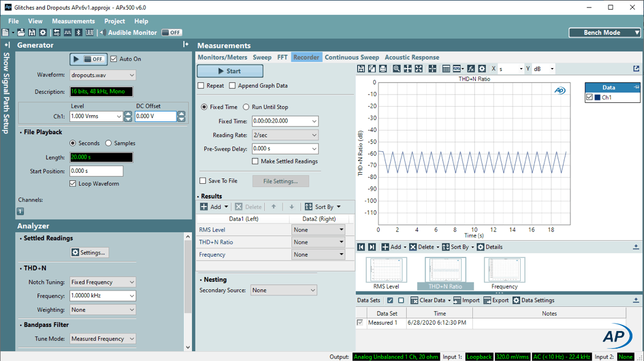
Task: Enable the Repeat checkbox
Action: tap(201, 86)
